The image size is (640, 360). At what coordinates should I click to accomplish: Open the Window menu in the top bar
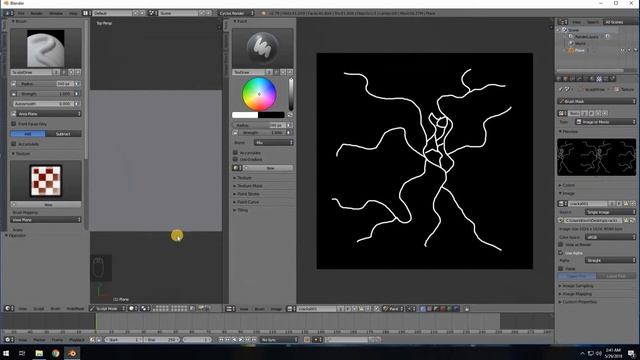coord(56,13)
